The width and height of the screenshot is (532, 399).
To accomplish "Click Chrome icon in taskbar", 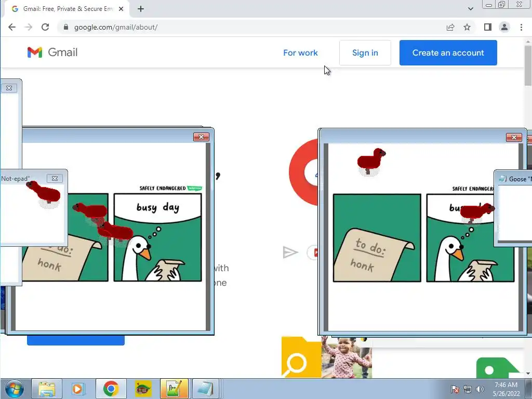I will coord(111,389).
